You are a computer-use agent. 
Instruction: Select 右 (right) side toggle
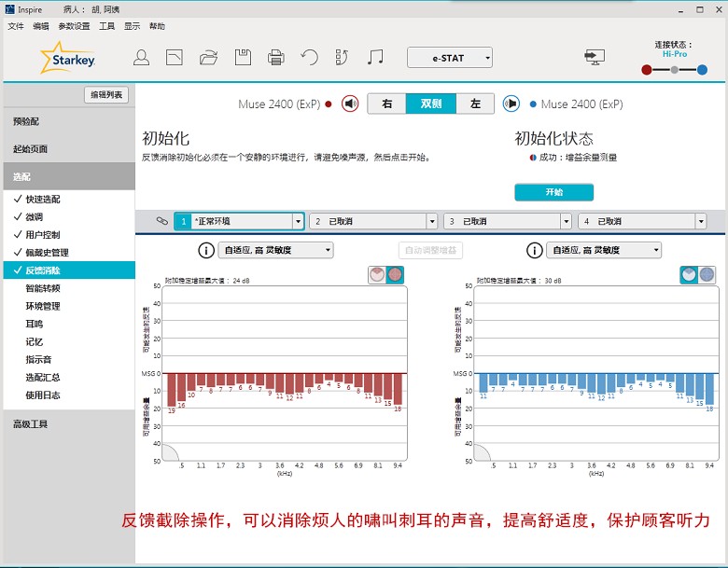(x=386, y=104)
